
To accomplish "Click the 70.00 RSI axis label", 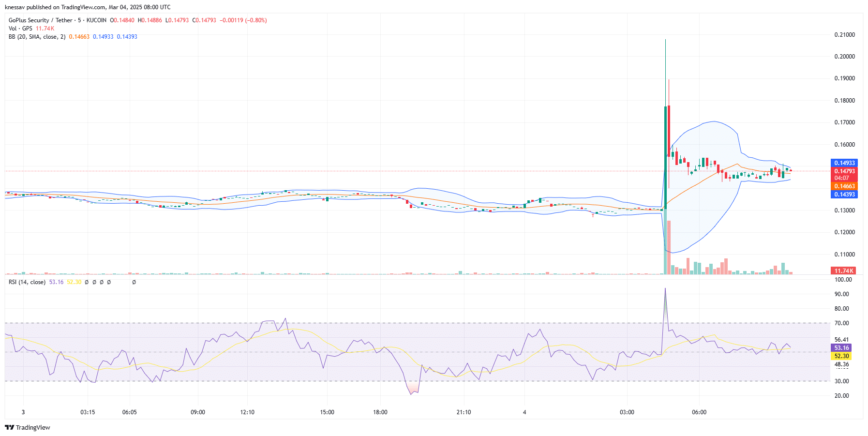I will click(x=842, y=323).
